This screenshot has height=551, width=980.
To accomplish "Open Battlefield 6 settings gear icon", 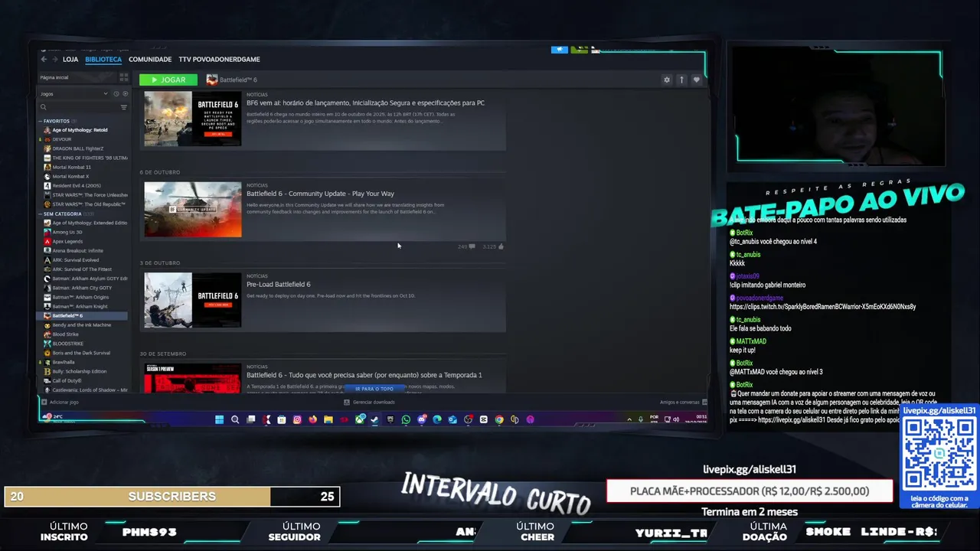I will pyautogui.click(x=667, y=80).
